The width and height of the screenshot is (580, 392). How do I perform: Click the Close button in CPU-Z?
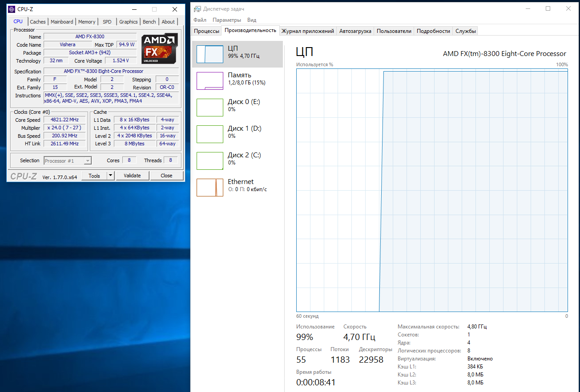[166, 176]
